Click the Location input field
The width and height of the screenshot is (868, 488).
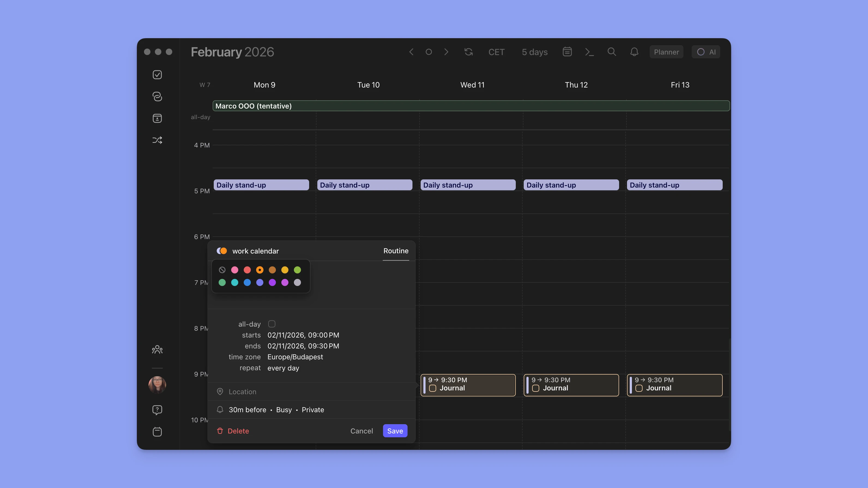pos(242,391)
